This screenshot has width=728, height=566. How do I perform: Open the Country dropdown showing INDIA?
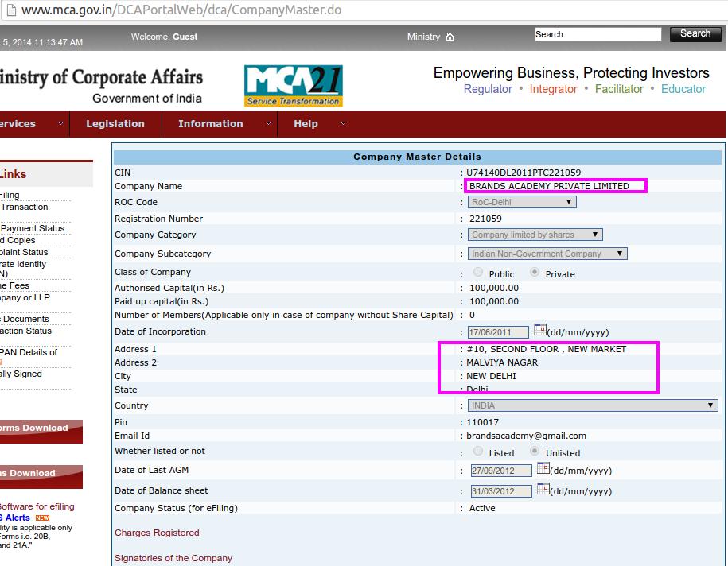click(593, 405)
